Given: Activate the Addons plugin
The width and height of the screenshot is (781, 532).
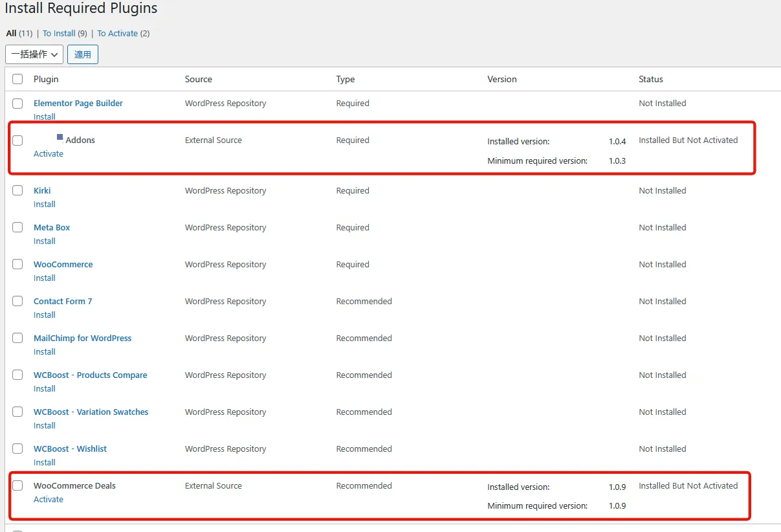Looking at the screenshot, I should [x=49, y=154].
